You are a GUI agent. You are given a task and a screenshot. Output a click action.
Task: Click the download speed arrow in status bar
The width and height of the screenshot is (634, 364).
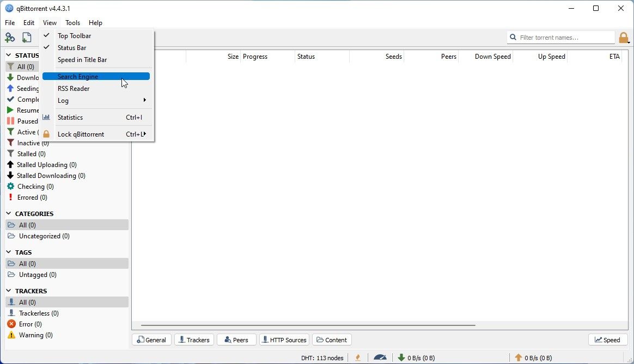pyautogui.click(x=401, y=357)
